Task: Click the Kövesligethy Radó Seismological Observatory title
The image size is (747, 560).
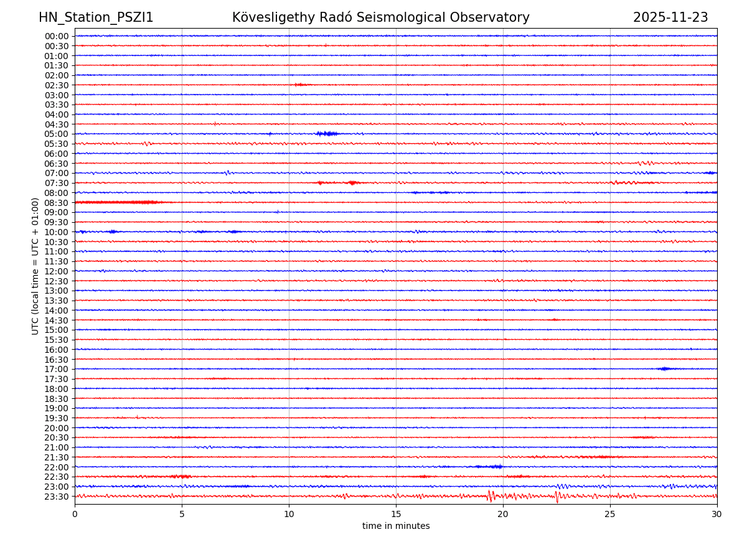Action: tap(380, 18)
